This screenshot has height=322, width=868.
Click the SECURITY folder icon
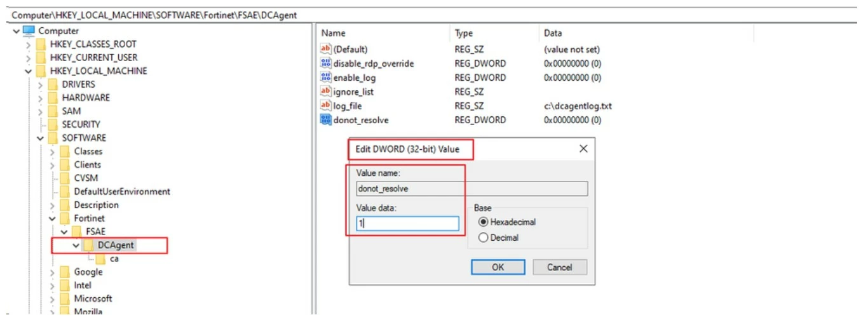(x=53, y=124)
